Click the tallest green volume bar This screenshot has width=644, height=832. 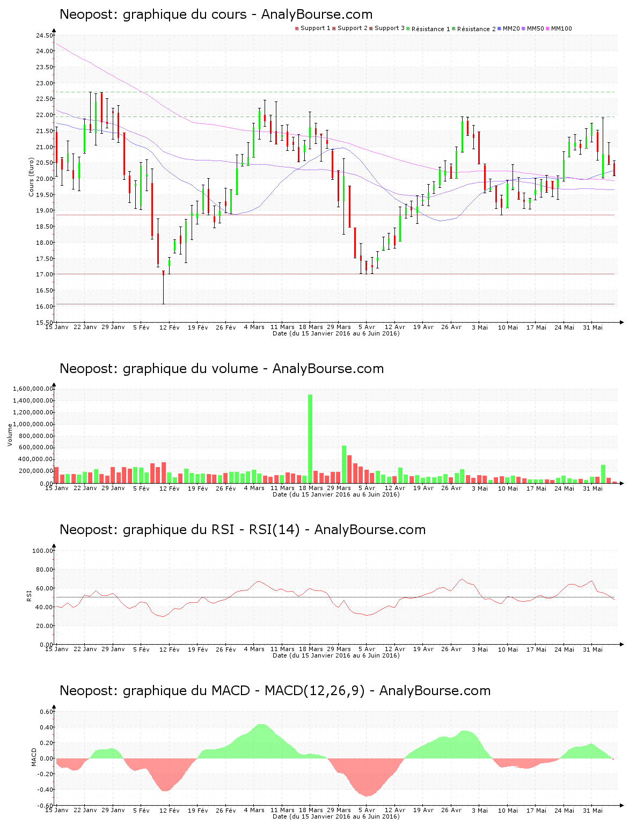tap(310, 439)
